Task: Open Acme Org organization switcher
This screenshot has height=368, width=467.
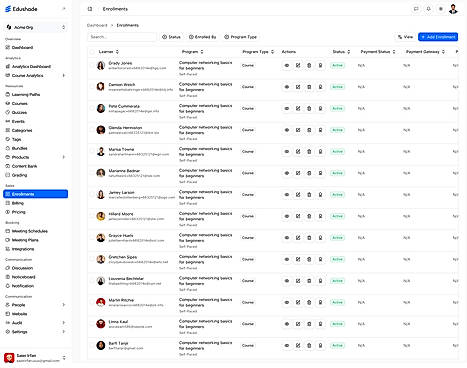Action: tap(35, 27)
